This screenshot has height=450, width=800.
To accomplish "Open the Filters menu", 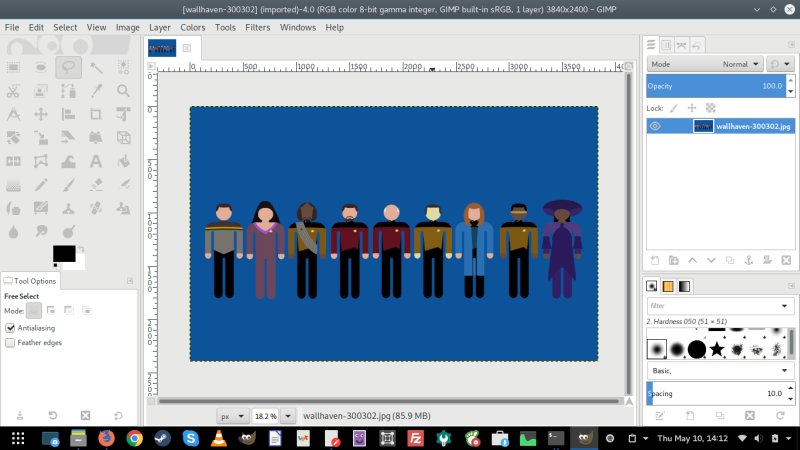I will point(257,27).
